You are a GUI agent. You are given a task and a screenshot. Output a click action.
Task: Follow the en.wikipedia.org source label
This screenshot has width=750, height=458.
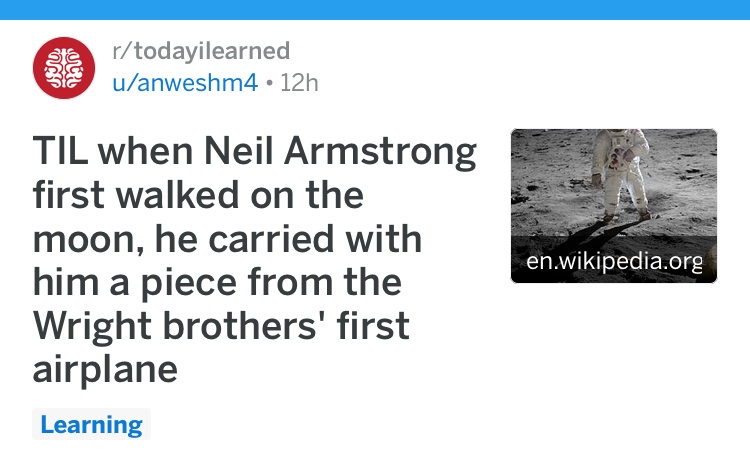coord(614,261)
